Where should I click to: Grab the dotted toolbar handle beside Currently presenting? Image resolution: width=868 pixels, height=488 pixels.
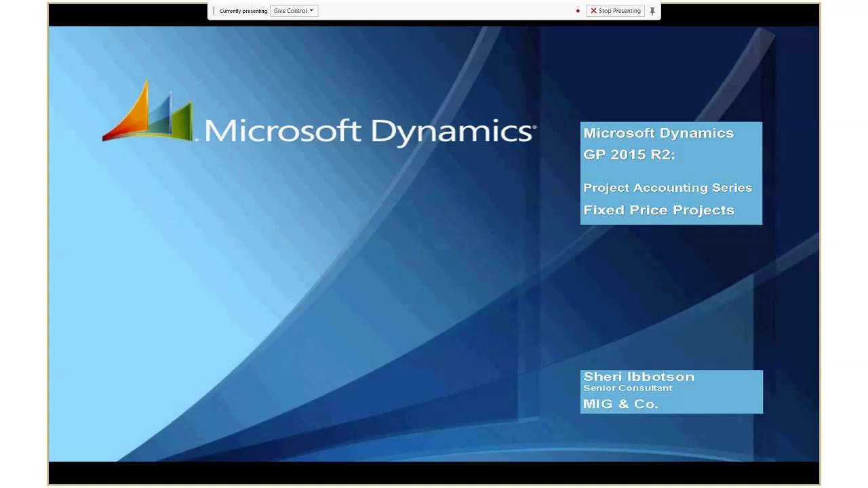214,11
